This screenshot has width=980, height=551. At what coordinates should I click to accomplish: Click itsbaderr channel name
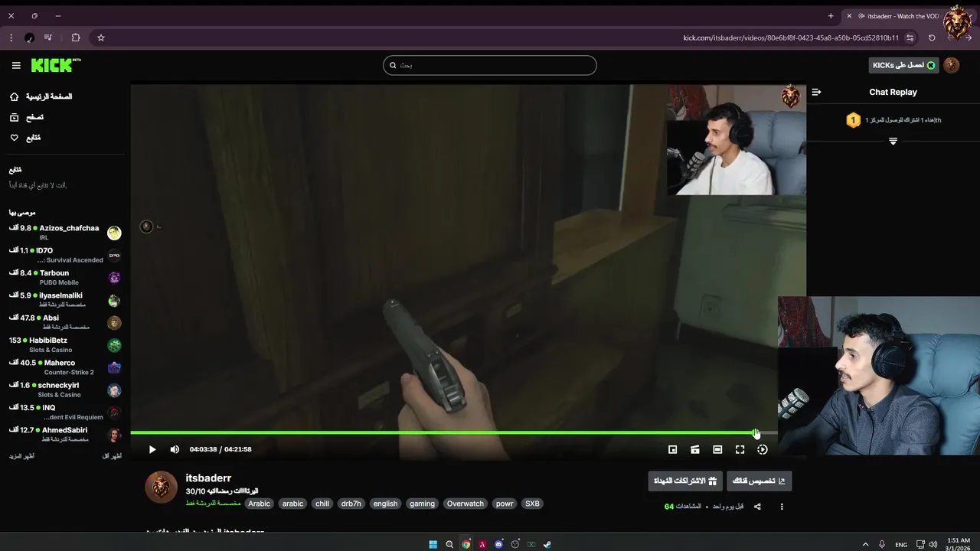point(208,478)
